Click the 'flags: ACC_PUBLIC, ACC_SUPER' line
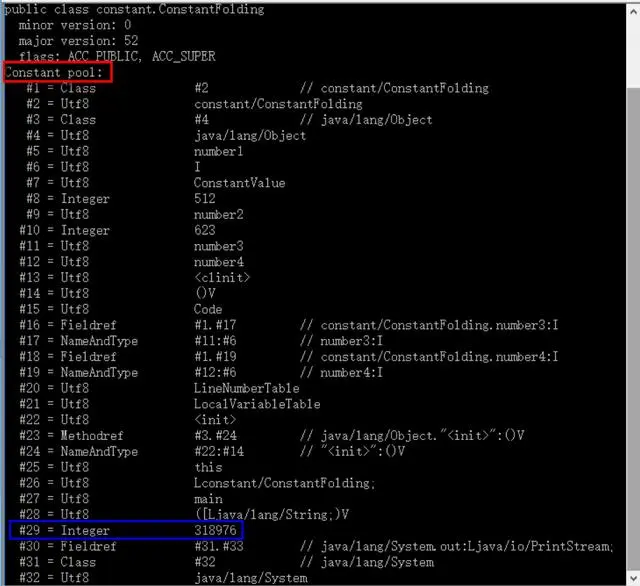Image resolution: width=640 pixels, height=586 pixels. point(117,56)
